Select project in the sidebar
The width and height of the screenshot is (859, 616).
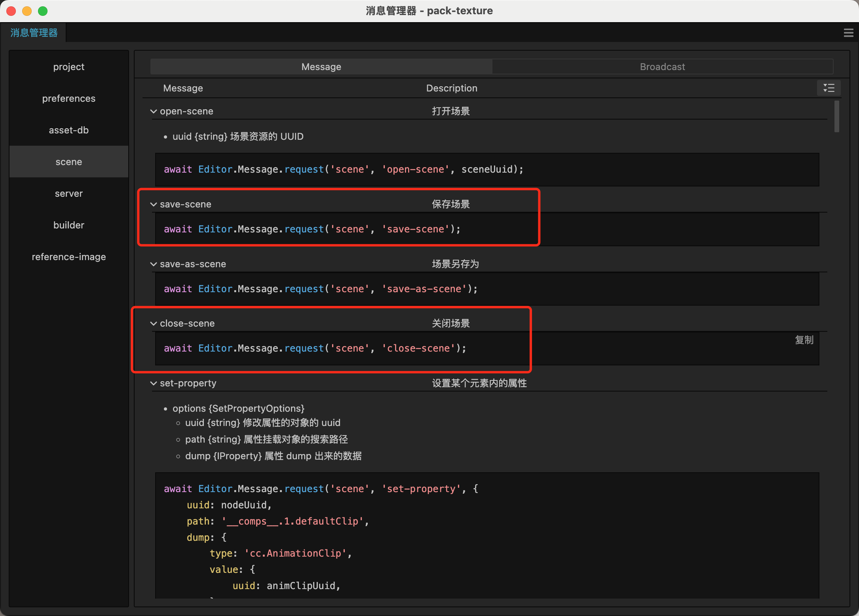click(x=69, y=67)
